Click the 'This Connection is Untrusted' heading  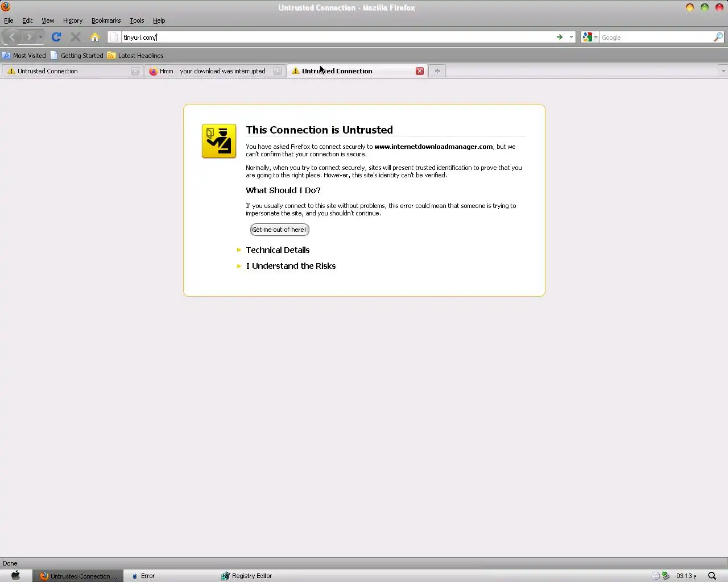(320, 130)
